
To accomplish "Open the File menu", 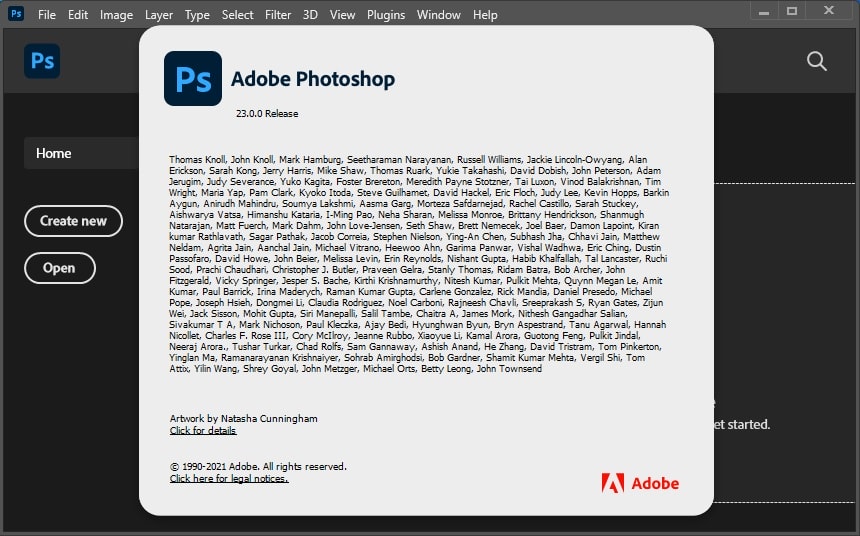I will click(x=47, y=15).
